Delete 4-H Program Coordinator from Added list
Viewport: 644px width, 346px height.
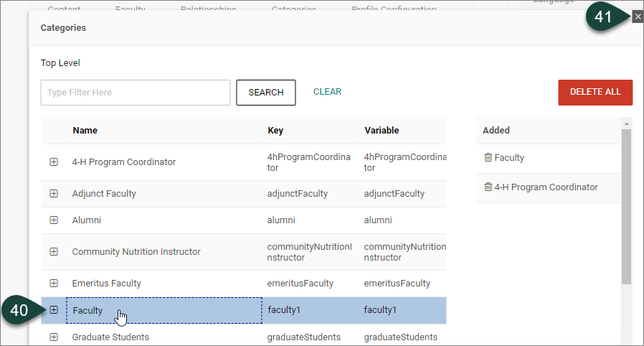(x=488, y=187)
